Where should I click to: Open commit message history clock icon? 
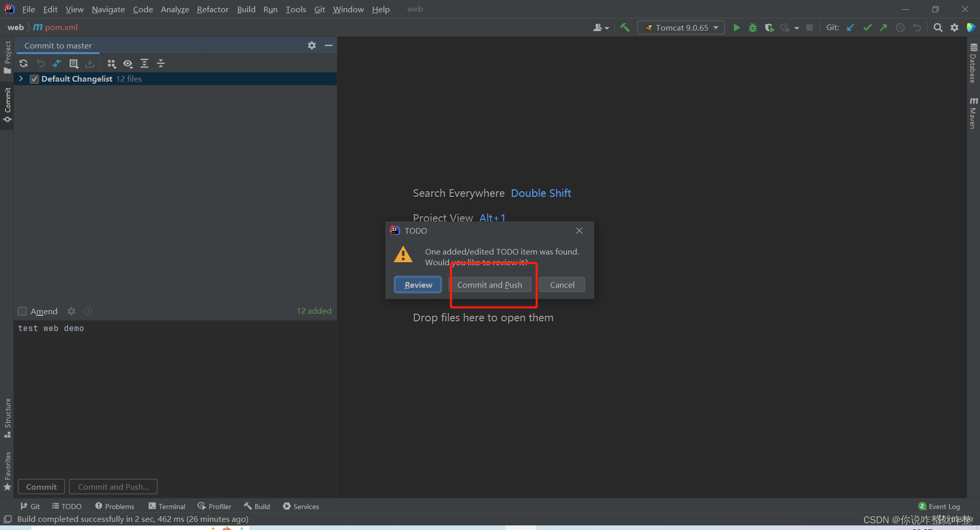click(88, 311)
